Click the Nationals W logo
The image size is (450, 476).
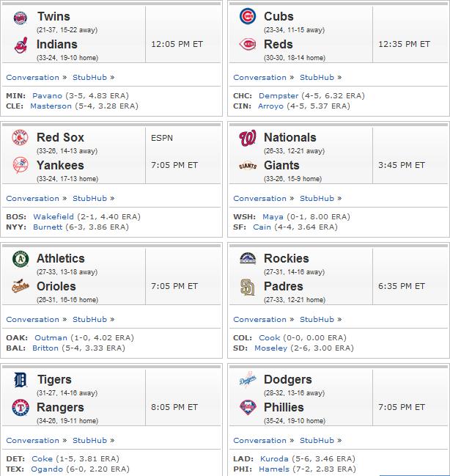[x=248, y=138]
